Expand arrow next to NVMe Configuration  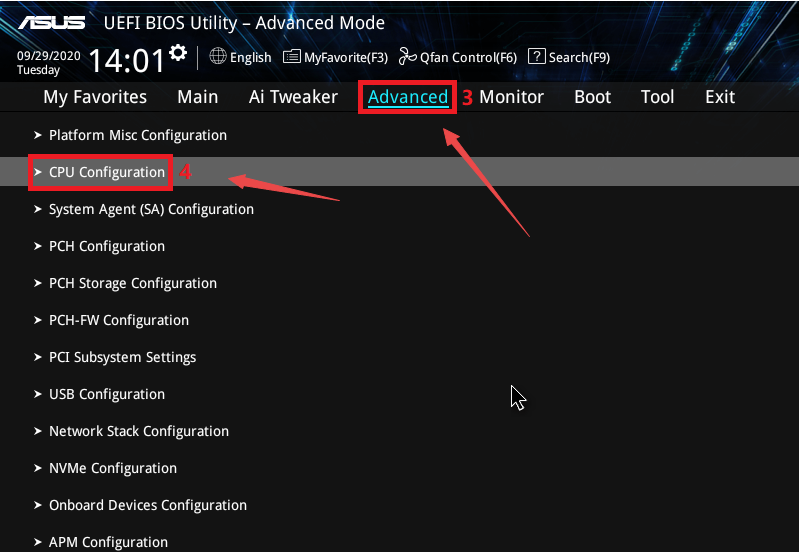(x=38, y=468)
